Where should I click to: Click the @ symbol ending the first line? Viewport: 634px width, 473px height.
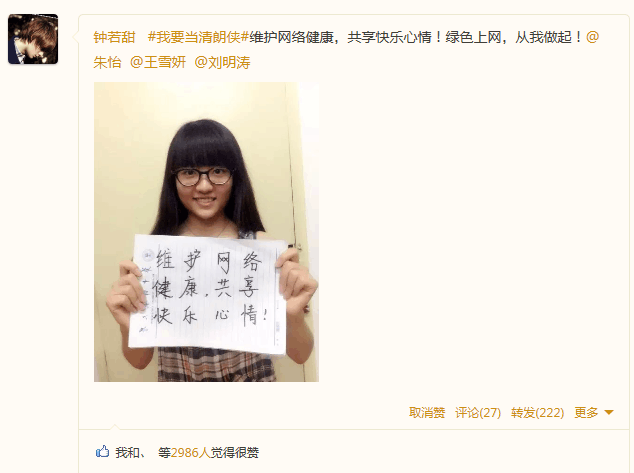592,37
